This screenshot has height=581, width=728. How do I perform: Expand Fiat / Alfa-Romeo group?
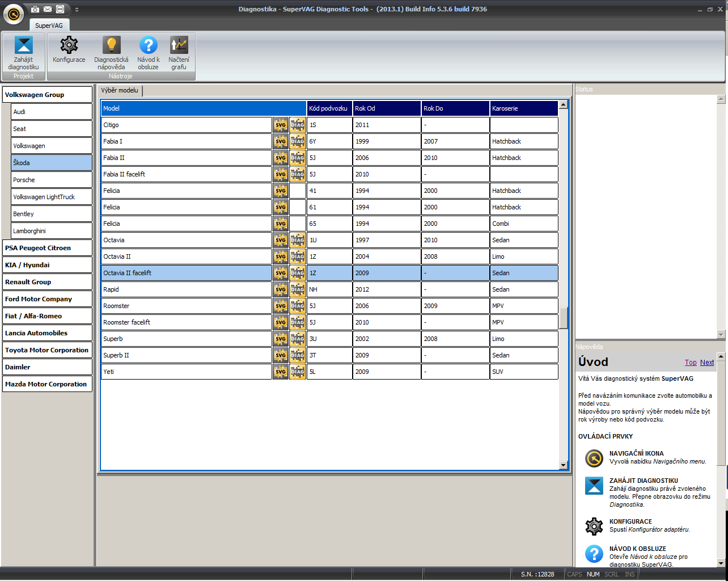pos(47,316)
